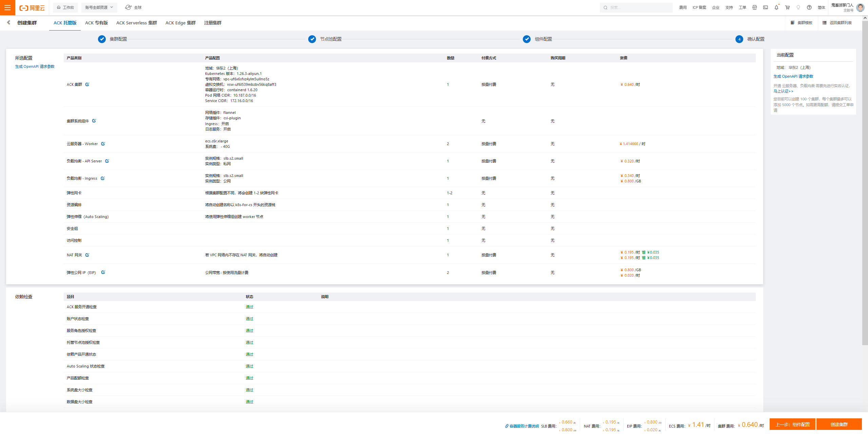Open the 工单 menu

tap(743, 7)
